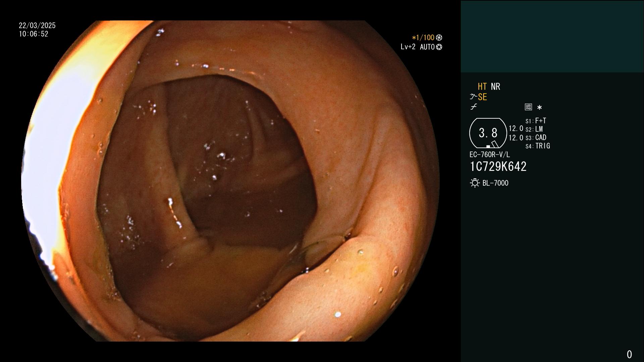
Task: Click the structure enhancement icon before SE
Action: [473, 97]
